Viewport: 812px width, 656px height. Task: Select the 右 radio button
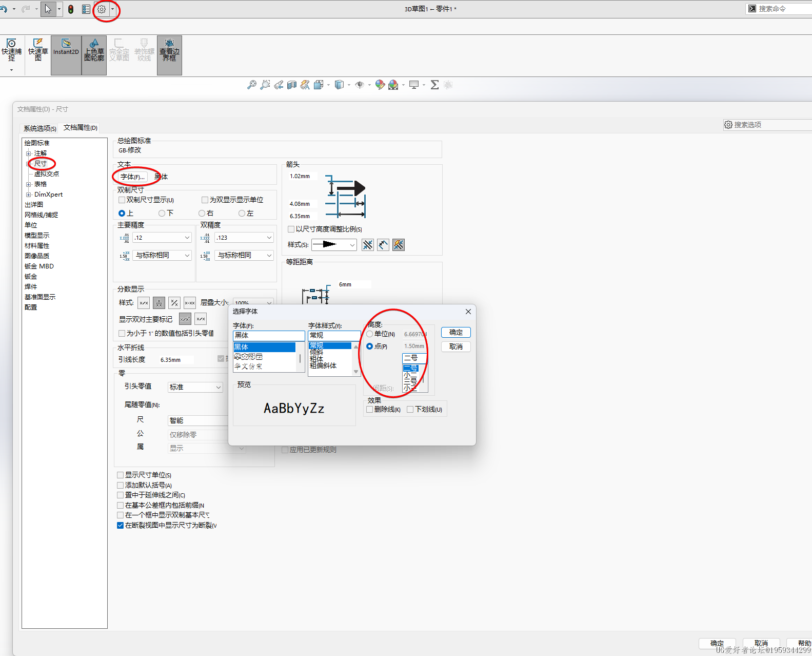(202, 213)
